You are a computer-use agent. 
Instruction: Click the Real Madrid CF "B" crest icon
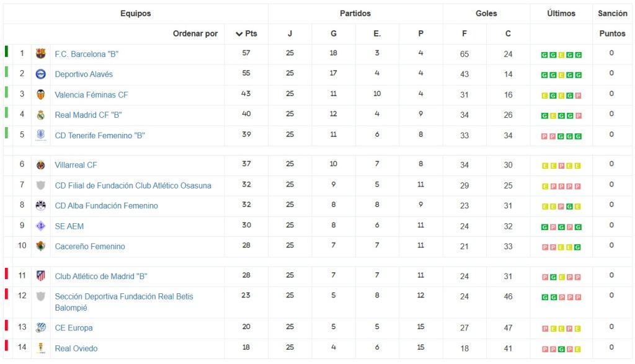click(x=41, y=115)
